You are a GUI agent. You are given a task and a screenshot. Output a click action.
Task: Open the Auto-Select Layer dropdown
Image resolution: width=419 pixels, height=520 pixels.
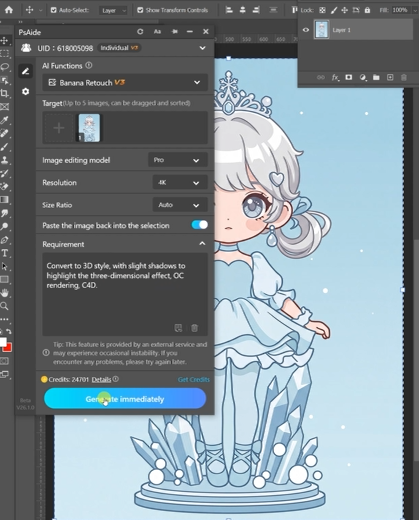point(113,10)
